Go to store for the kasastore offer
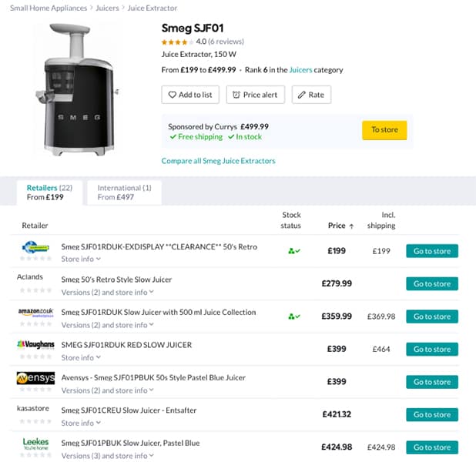Image resolution: width=476 pixels, height=462 pixels. [431, 414]
